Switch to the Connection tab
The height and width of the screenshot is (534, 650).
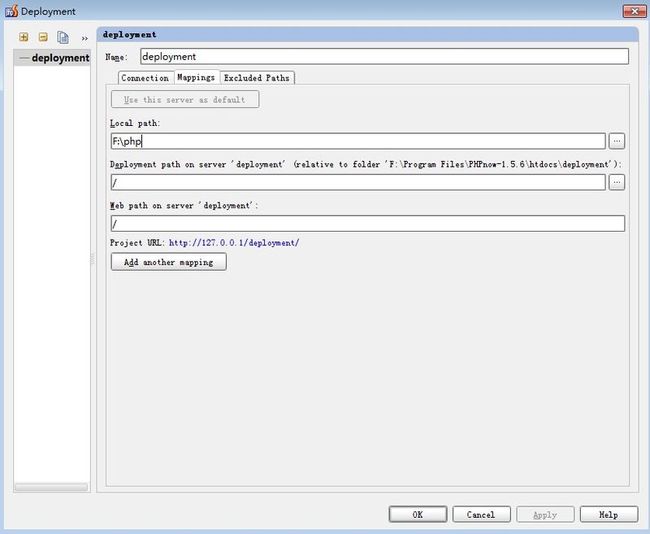pyautogui.click(x=145, y=78)
